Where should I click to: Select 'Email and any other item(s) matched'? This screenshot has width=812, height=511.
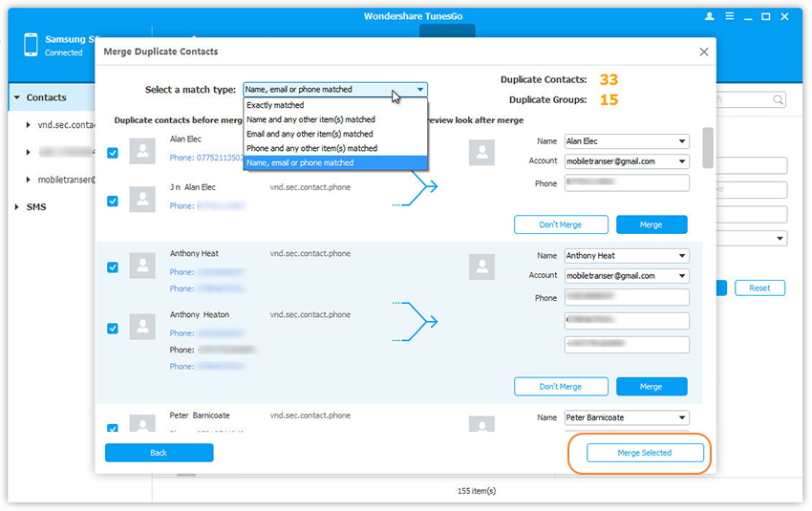pyautogui.click(x=335, y=134)
